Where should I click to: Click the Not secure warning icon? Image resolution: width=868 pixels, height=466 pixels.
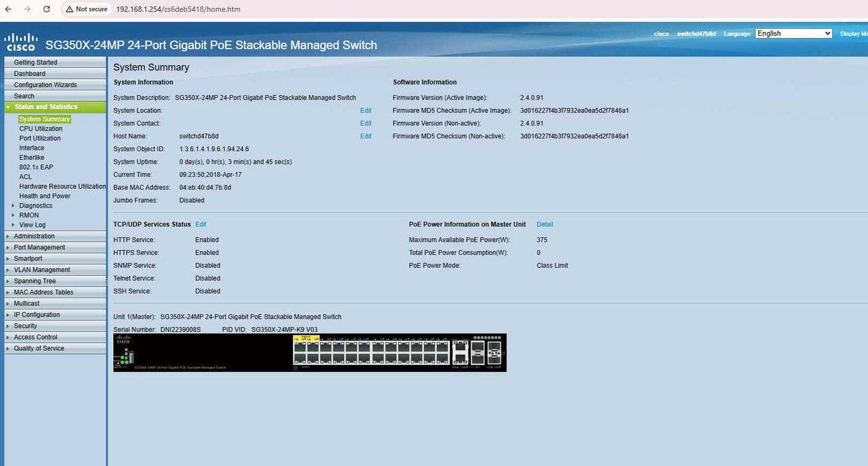click(x=69, y=9)
